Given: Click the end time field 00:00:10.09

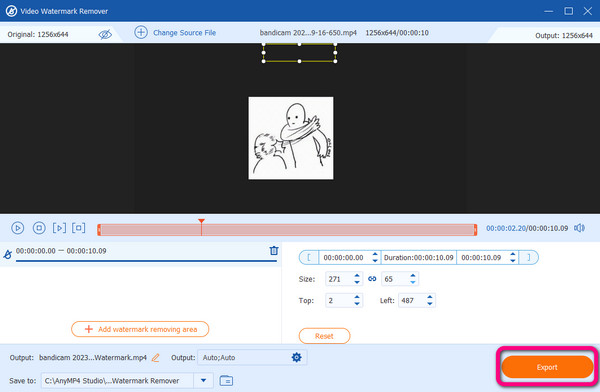Looking at the screenshot, I should tap(481, 258).
